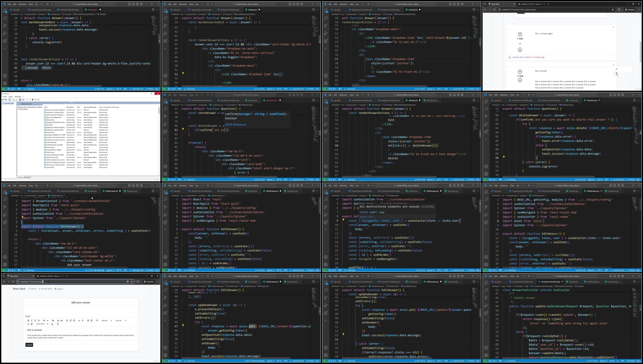Switch to the Standard tab in Services

tap(27, 177)
